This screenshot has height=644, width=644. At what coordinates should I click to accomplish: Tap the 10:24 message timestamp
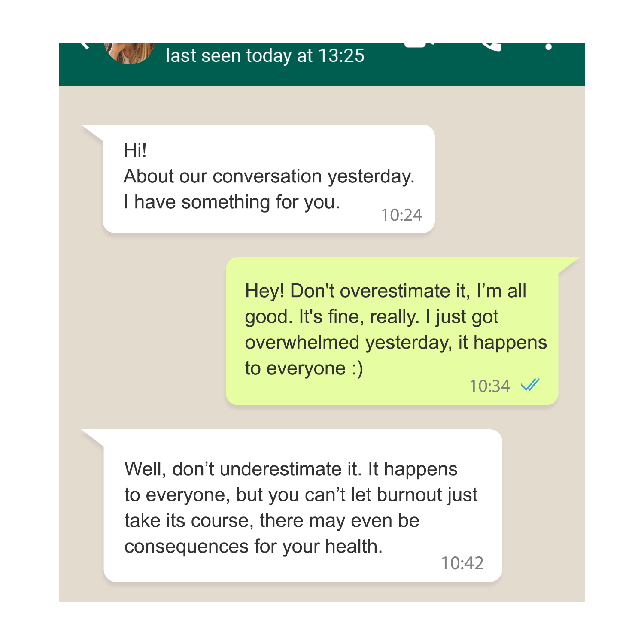[x=401, y=215]
